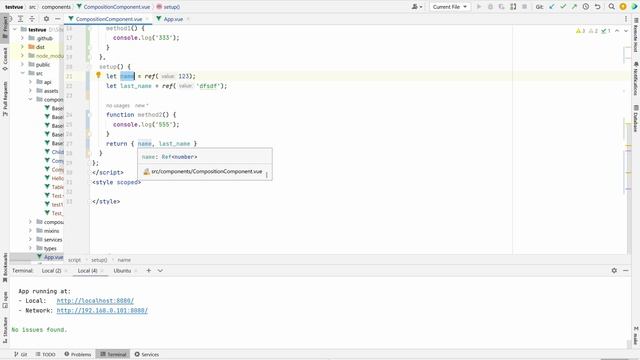Expand the .github folder

[22, 38]
